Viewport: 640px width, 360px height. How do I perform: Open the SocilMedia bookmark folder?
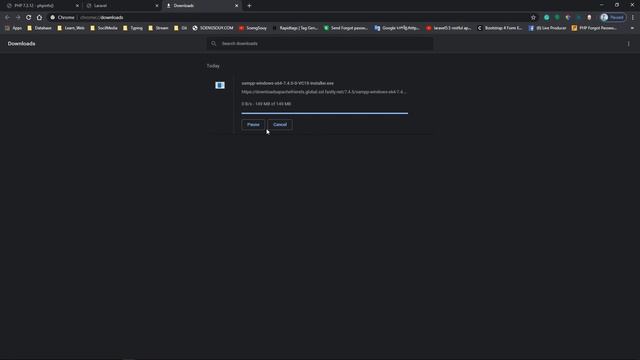(104, 28)
